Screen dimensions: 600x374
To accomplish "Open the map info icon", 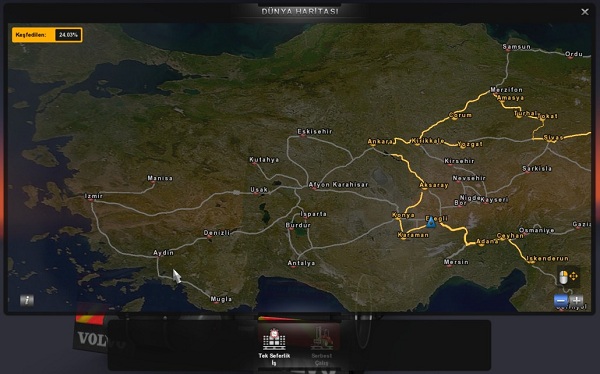I will coord(27,301).
